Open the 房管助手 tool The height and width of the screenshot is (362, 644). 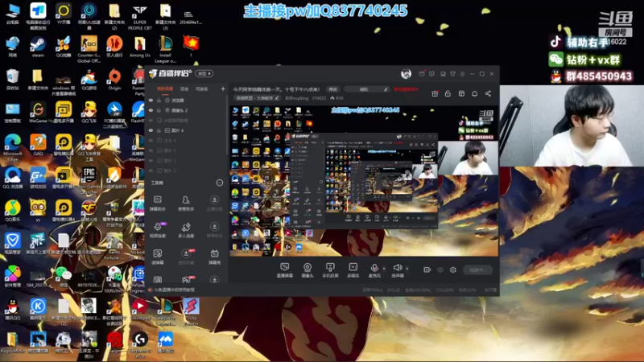(186, 204)
